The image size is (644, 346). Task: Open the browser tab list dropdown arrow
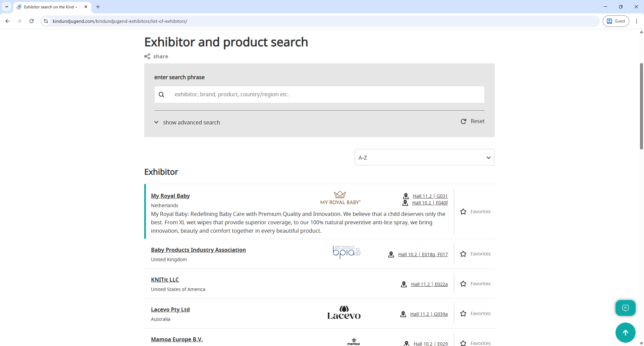coord(6,7)
